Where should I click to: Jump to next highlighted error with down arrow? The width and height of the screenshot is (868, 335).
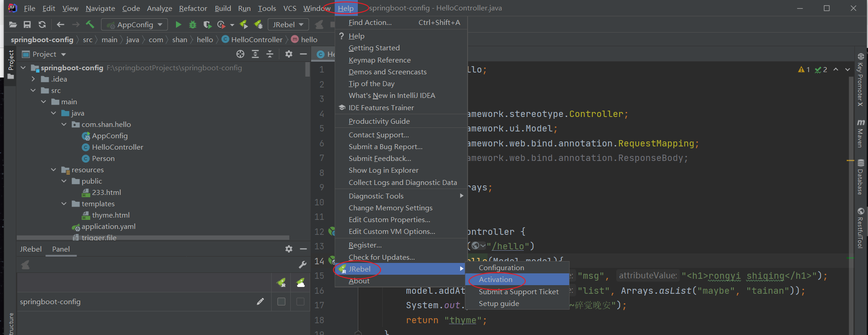pyautogui.click(x=847, y=69)
